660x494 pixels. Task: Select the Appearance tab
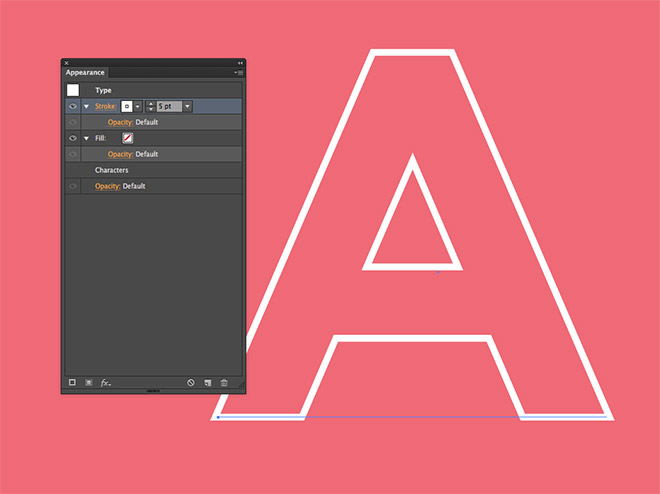(85, 72)
